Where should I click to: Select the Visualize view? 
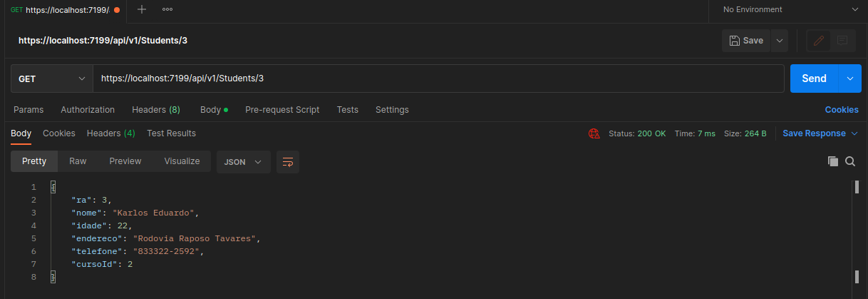pos(182,161)
